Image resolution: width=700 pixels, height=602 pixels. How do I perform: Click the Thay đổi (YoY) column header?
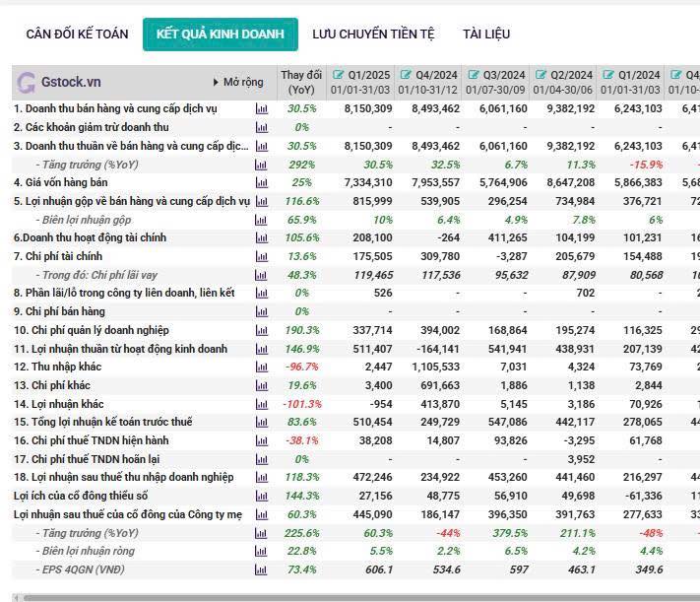(x=300, y=82)
